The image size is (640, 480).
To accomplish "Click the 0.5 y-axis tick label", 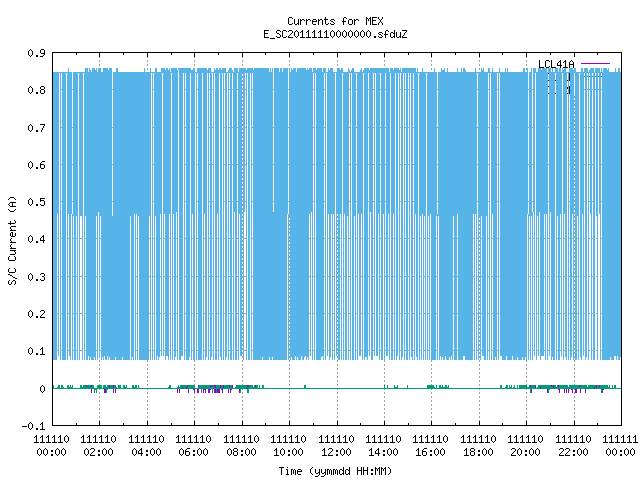I will tap(36, 202).
